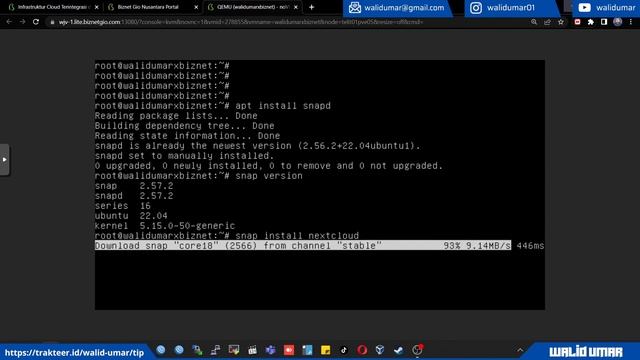
Task: Open the circular taskbar app with red badge
Action: (417, 349)
